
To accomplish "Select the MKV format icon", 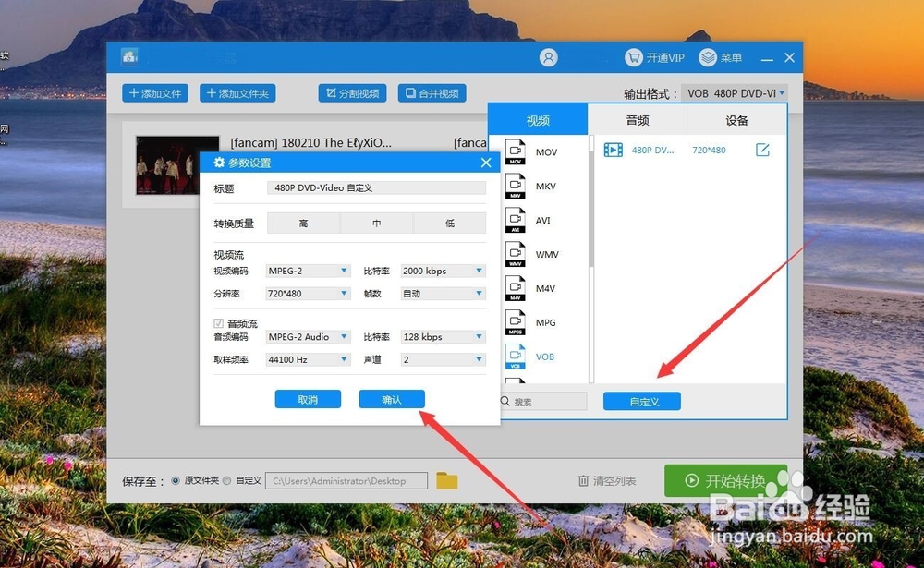I will click(515, 186).
